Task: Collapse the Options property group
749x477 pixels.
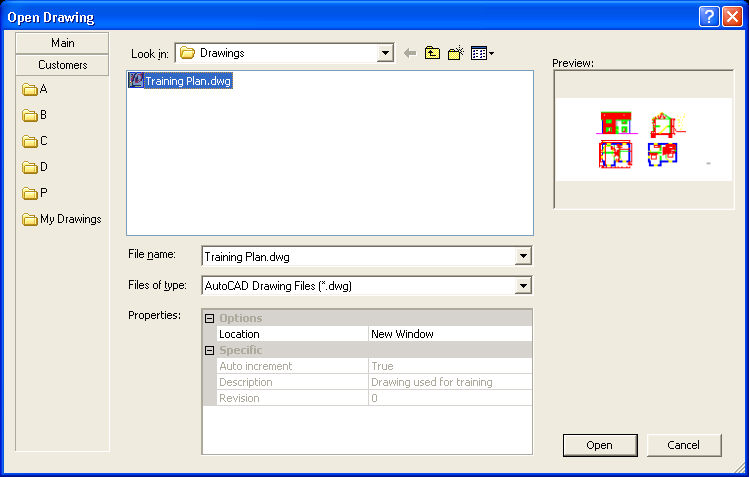Action: [209, 318]
